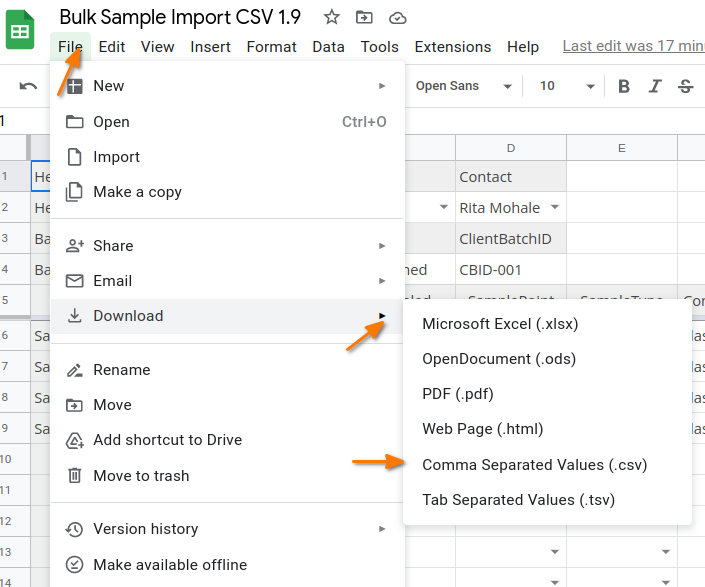Viewport: 705px width, 587px height.
Task: Click the undo arrow icon
Action: (28, 86)
